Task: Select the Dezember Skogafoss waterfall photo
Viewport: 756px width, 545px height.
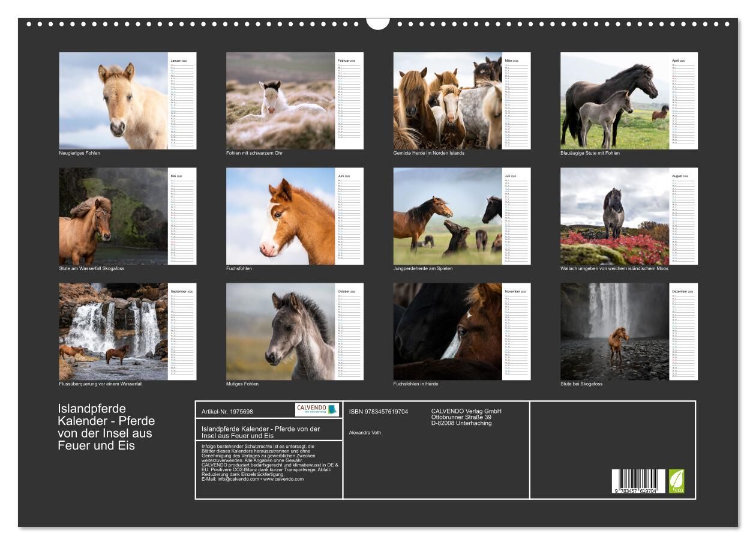Action: pos(614,331)
